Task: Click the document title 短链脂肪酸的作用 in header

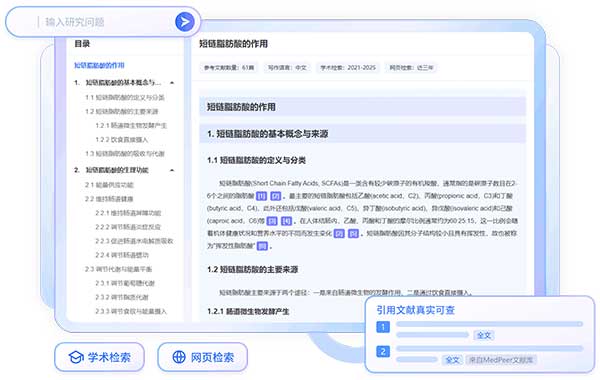Action: pyautogui.click(x=233, y=44)
